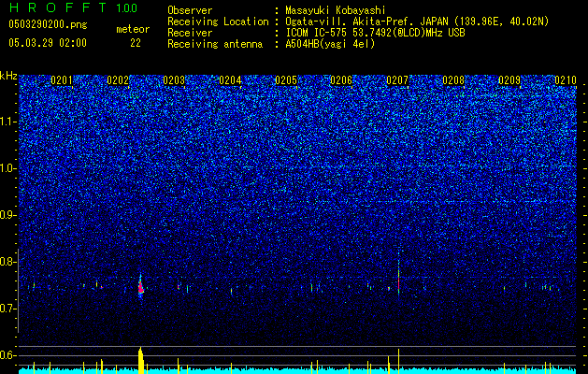Click the observer name Masayuki Kobayashi
This screenshot has height=374, width=588.
tap(335, 10)
